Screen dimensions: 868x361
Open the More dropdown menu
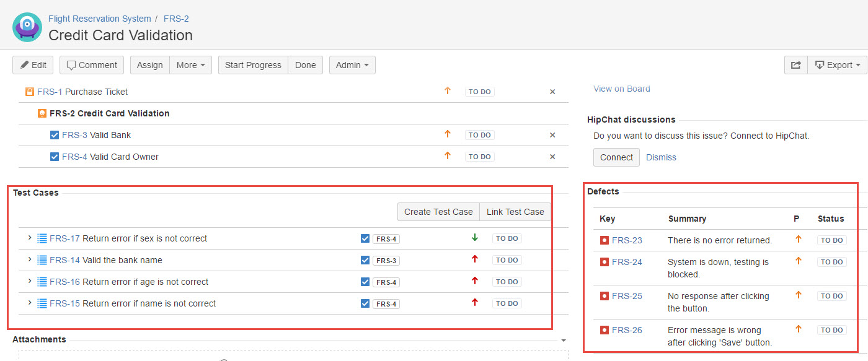pos(191,65)
